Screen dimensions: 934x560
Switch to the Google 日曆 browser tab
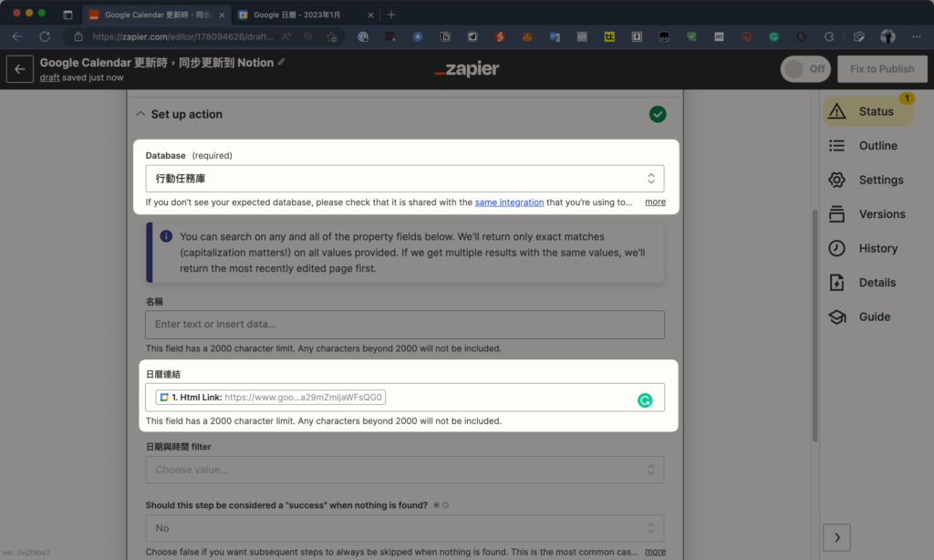pos(306,15)
